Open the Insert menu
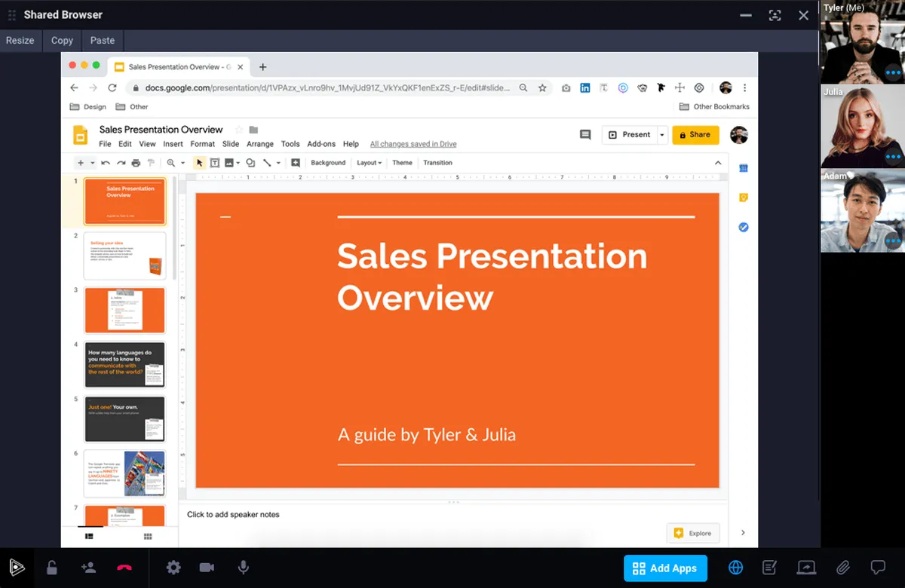905x588 pixels. tap(173, 144)
